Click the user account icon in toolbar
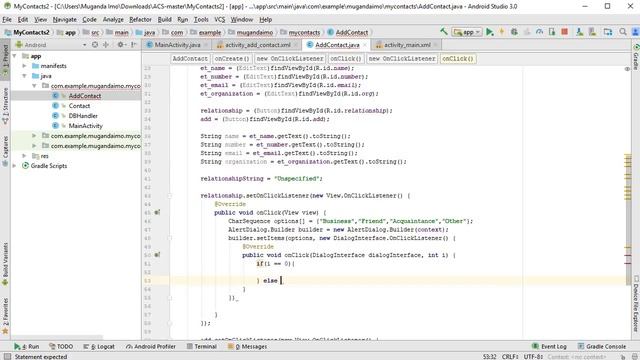This screenshot has height=360, width=640. [x=635, y=32]
